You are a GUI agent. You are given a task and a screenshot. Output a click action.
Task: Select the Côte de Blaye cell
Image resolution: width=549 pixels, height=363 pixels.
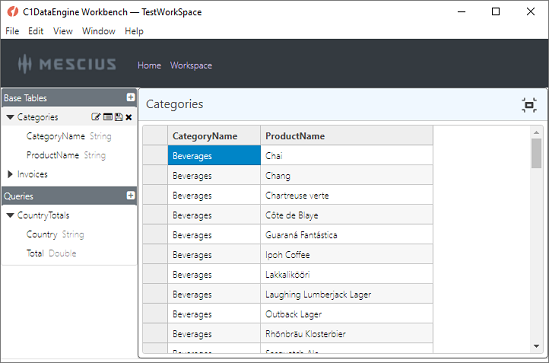pos(347,215)
